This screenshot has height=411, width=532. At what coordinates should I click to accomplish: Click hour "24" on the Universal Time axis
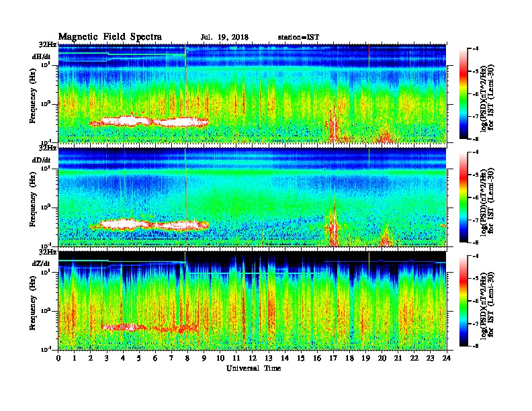tap(447, 359)
